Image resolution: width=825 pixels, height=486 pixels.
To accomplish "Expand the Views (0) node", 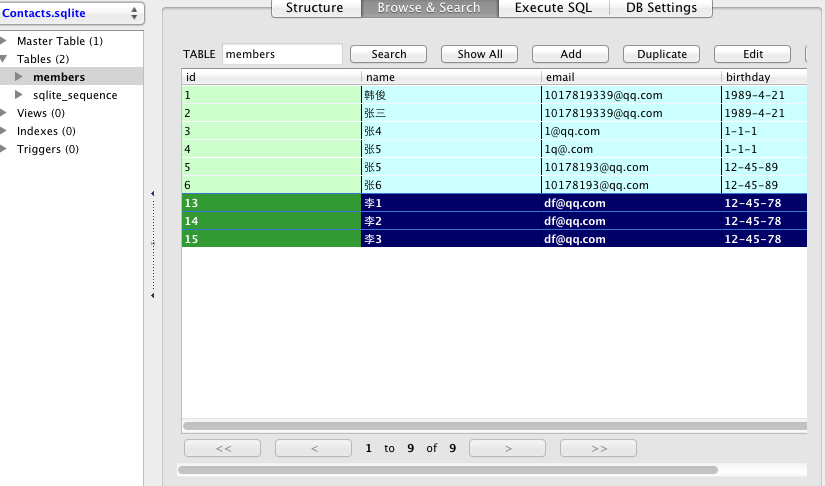I will pos(3,113).
